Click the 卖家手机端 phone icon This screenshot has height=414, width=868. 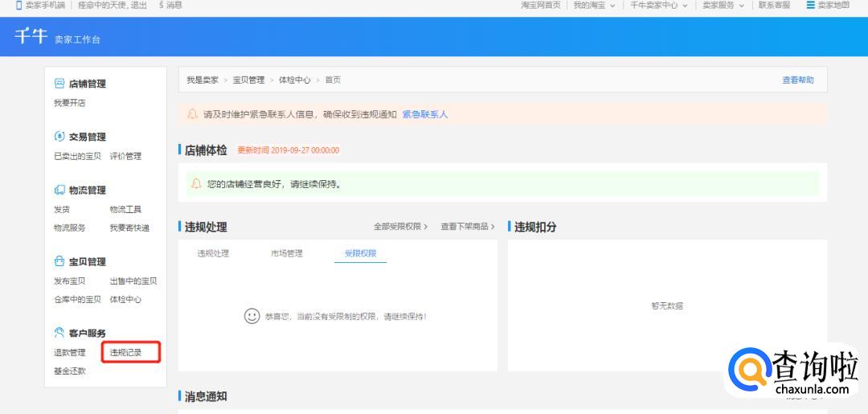coord(19,5)
